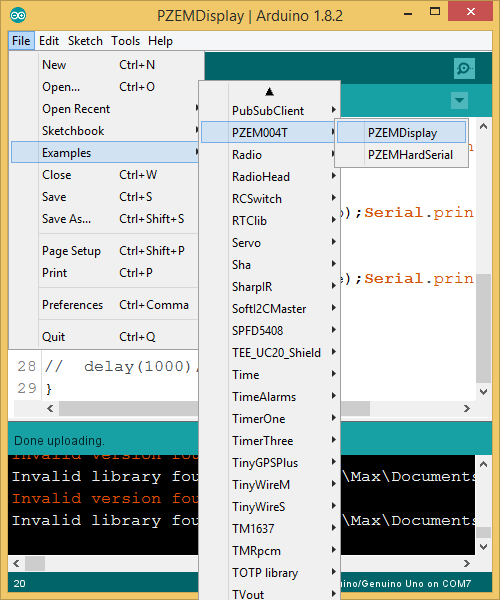Click editor vertical scrollbar up arrow
This screenshot has height=600, width=500.
484,126
